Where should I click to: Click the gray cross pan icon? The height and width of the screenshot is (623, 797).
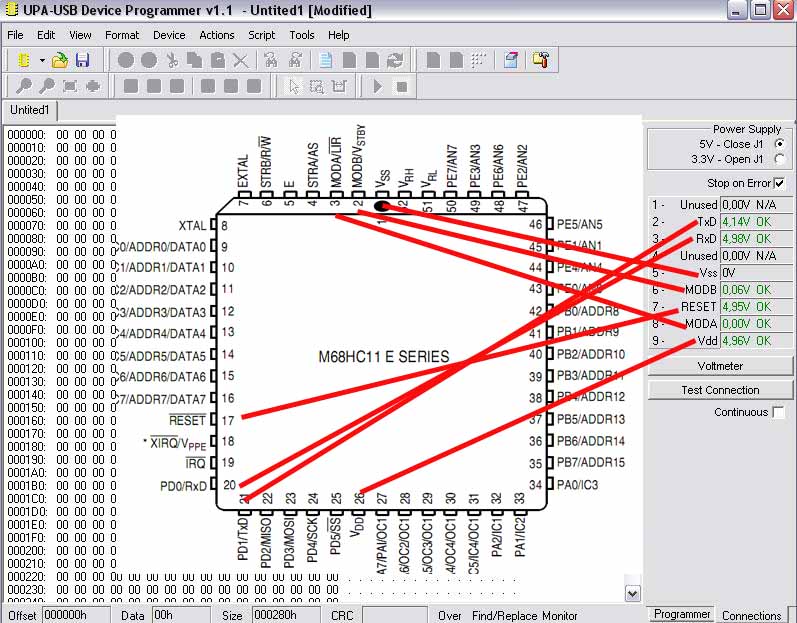[93, 86]
